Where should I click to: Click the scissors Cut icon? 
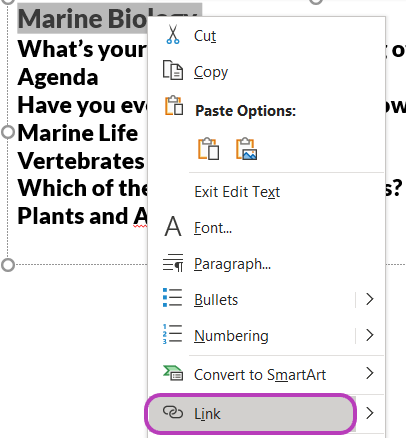[173, 35]
